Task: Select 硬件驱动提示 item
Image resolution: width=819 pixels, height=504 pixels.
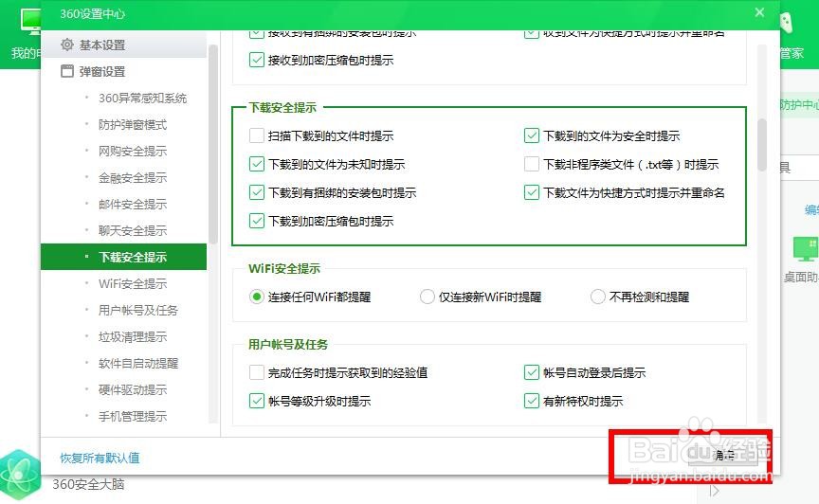Action: pos(133,390)
